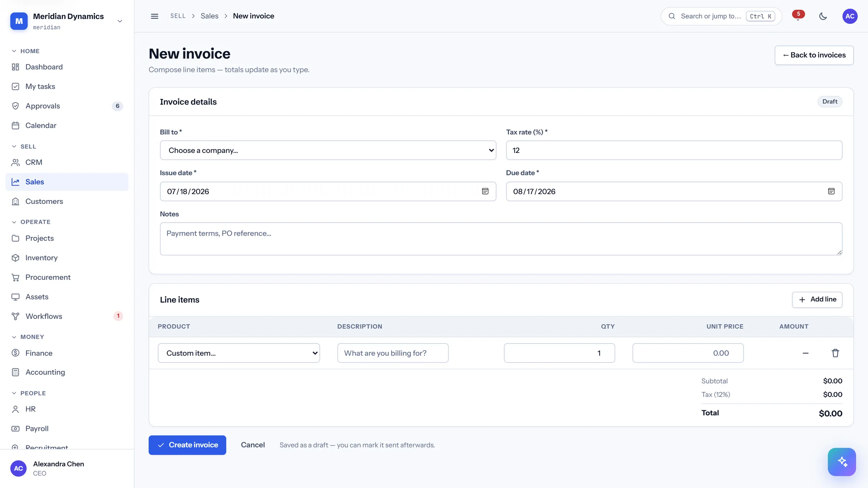868x488 pixels.
Task: Click the Draft status badge
Action: click(x=830, y=102)
